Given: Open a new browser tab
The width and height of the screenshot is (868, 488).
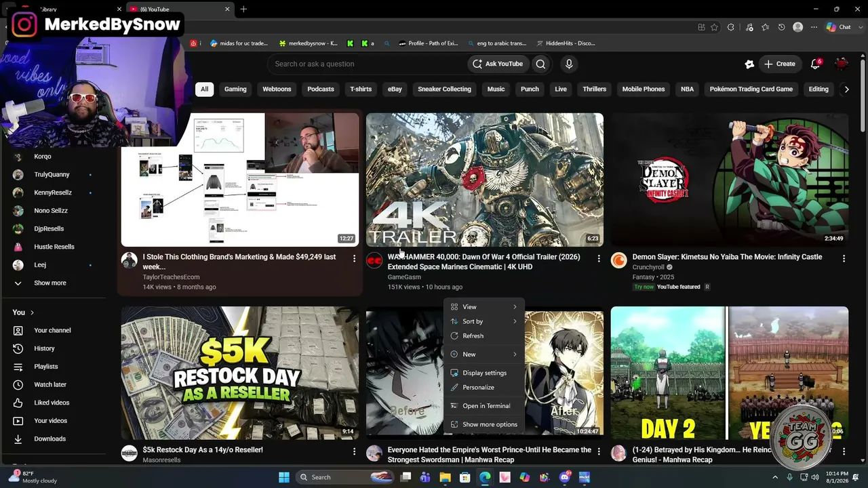Looking at the screenshot, I should point(243,9).
